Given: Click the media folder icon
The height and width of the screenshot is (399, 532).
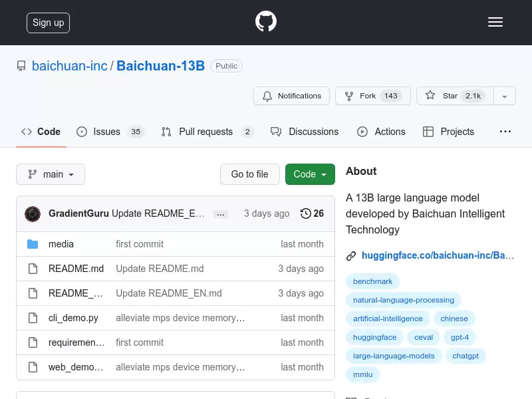Looking at the screenshot, I should [33, 244].
